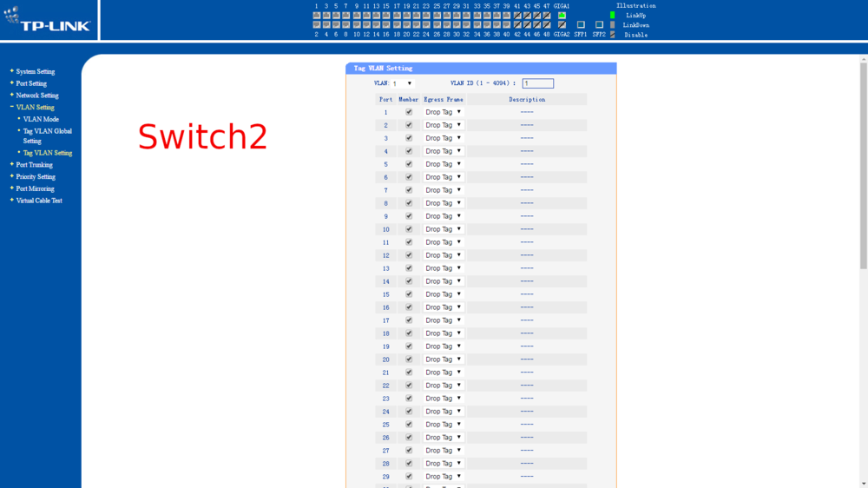Click the SFP2 port icon

point(599,25)
